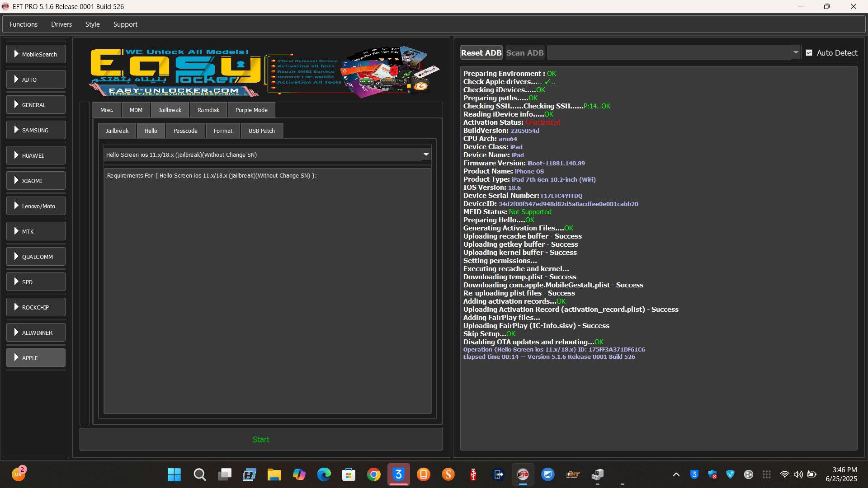Open File Explorer from the taskbar
The image size is (868, 488).
point(274,474)
